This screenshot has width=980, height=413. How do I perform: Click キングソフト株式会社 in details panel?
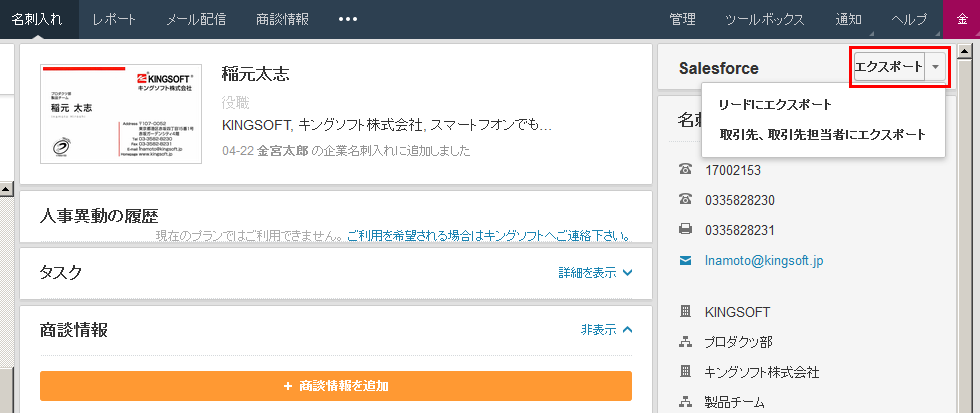click(762, 372)
